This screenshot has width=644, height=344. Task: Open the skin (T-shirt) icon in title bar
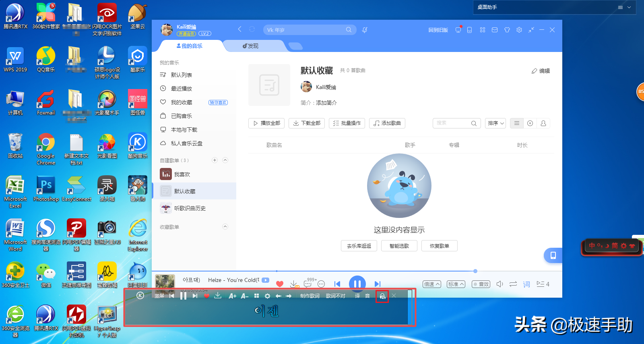[507, 30]
